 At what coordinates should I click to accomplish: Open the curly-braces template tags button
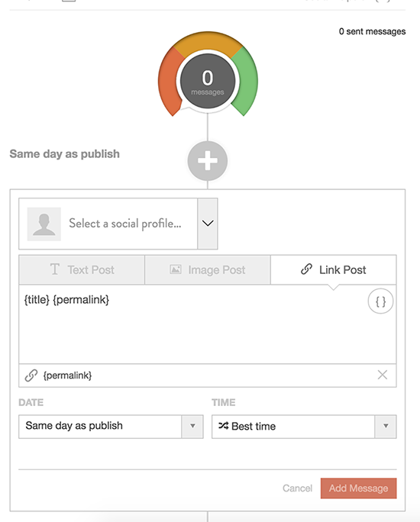coord(380,301)
